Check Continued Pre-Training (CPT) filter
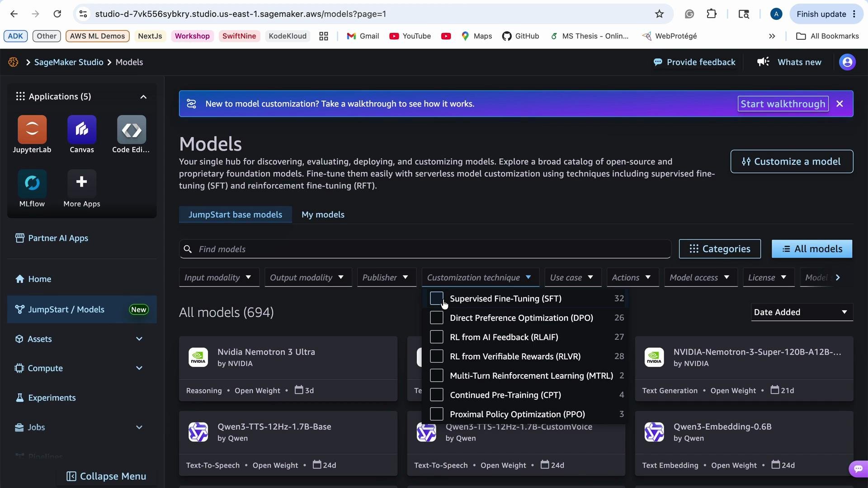868x488 pixels. coord(436,395)
